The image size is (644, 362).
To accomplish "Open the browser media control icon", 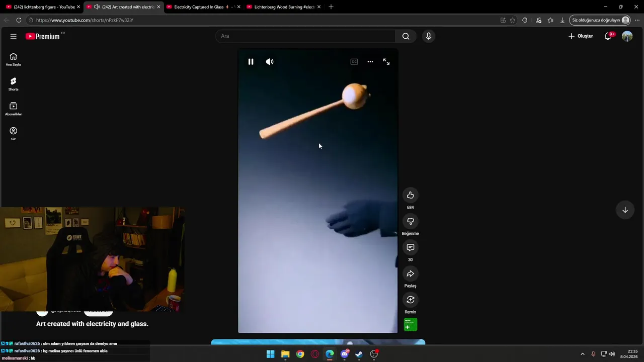I will pos(538,20).
